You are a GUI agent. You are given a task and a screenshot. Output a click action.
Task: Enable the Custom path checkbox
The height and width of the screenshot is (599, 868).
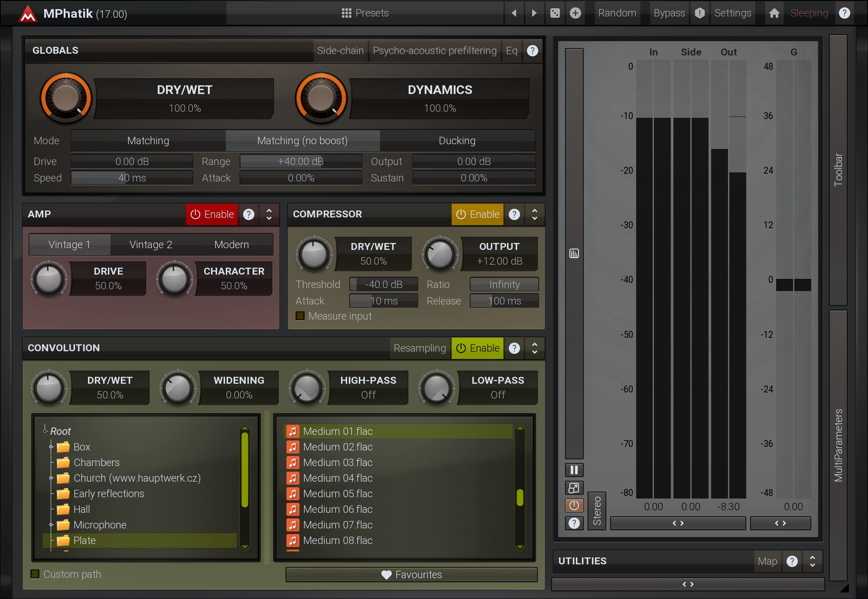pyautogui.click(x=35, y=574)
